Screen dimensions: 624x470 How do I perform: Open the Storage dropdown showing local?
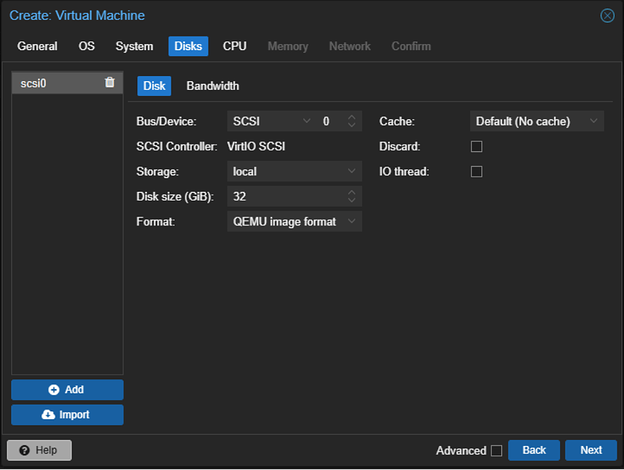351,171
